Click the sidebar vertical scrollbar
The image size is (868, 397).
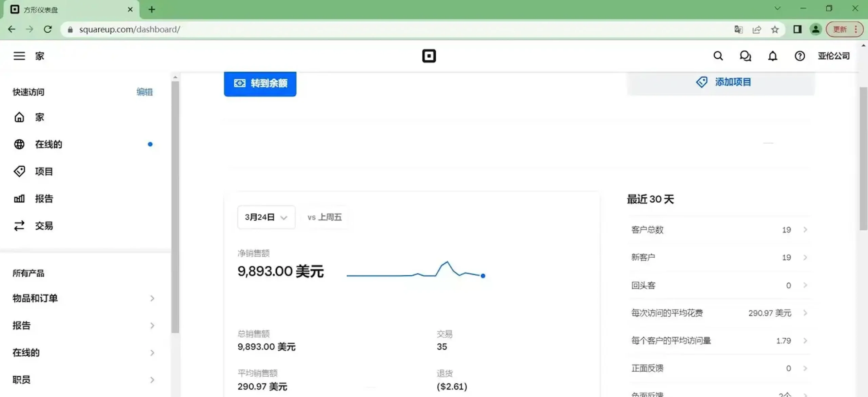(175, 207)
